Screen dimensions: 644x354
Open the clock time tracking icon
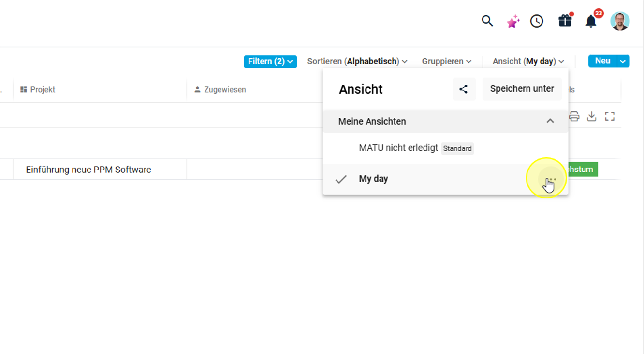pyautogui.click(x=537, y=21)
